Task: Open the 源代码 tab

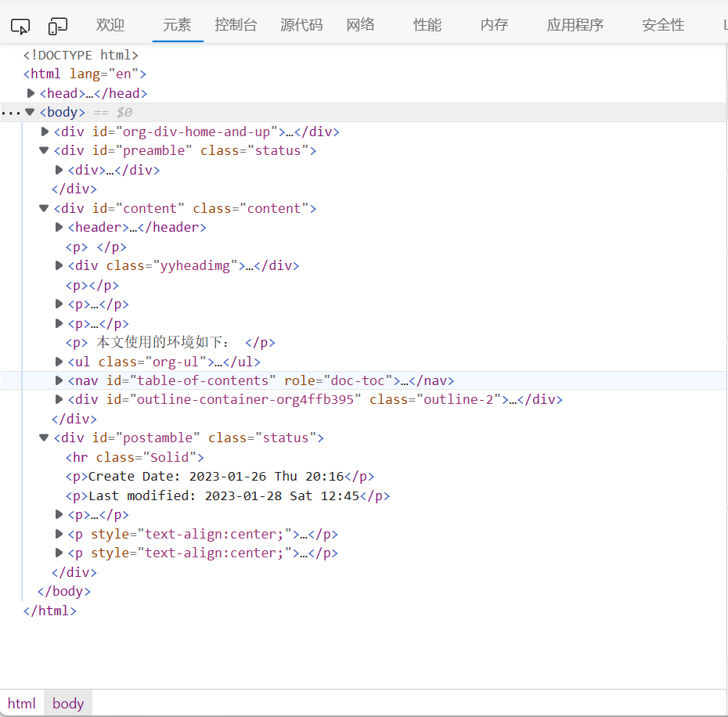Action: [301, 25]
